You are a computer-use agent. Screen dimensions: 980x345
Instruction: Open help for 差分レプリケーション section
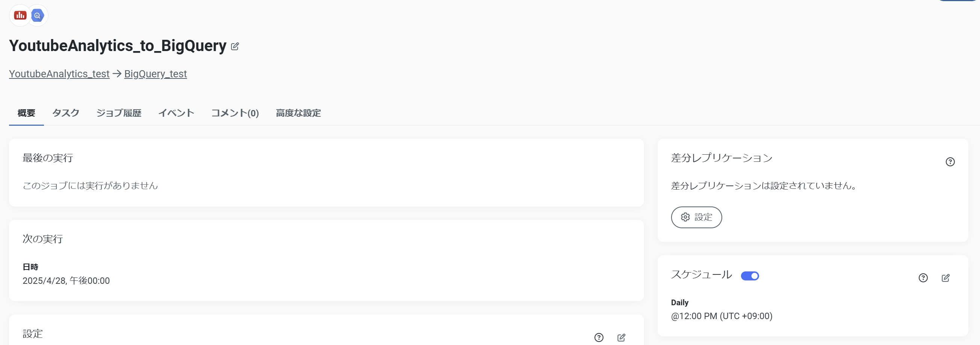[950, 162]
